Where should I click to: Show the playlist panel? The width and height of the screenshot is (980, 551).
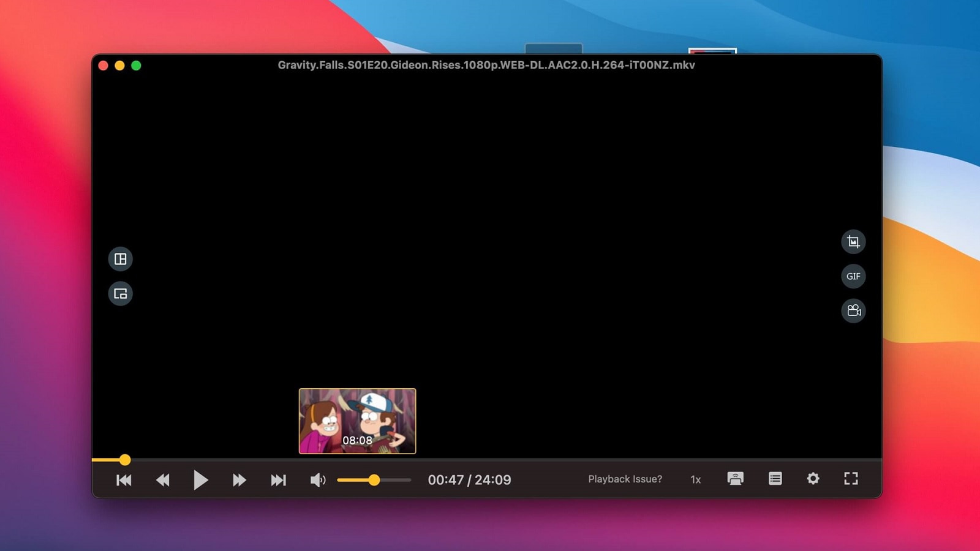coord(775,479)
